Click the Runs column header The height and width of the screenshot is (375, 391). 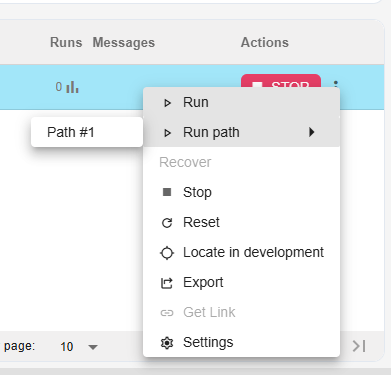[x=66, y=42]
